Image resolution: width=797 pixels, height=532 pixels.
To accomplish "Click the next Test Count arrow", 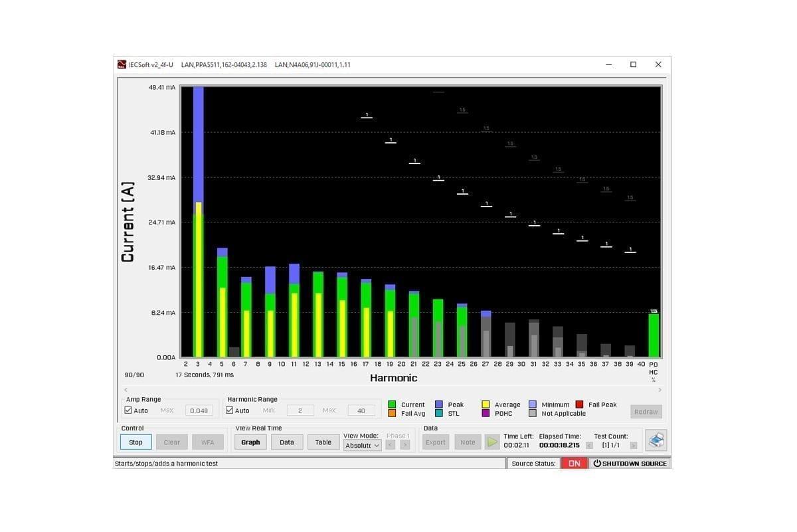I will click(x=634, y=445).
